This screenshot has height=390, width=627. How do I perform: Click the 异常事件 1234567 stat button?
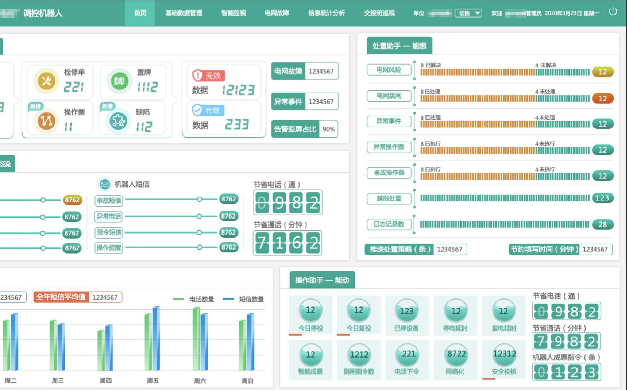[305, 102]
